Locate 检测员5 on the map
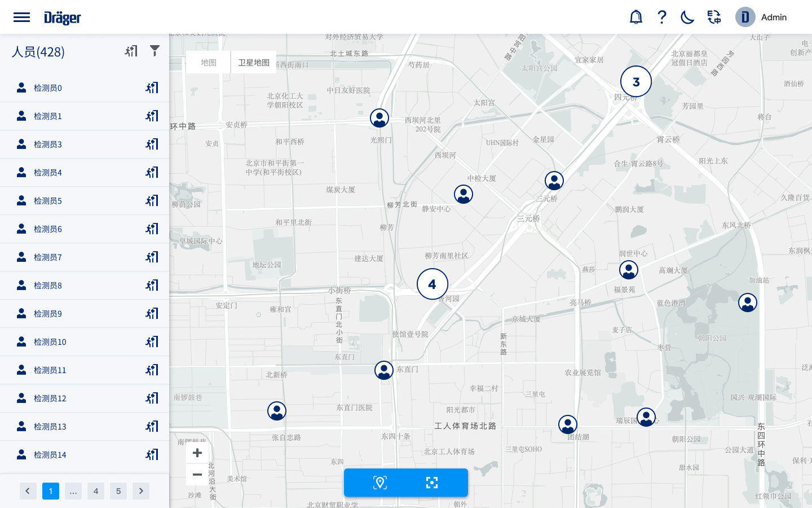The image size is (812, 508). pos(152,201)
